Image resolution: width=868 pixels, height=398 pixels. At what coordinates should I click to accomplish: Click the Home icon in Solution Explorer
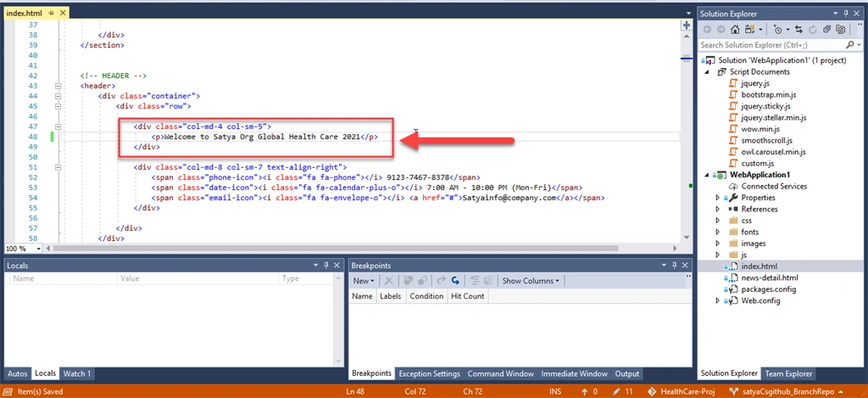735,30
